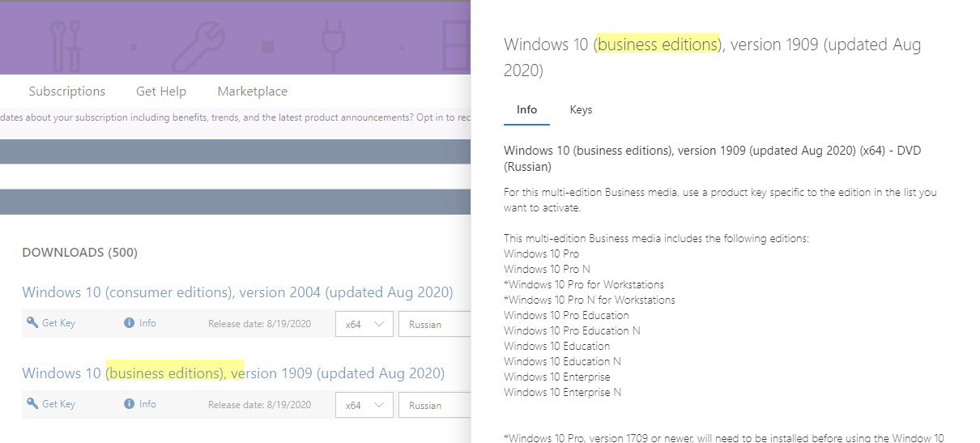Select 'Windows 10 Pro N for Workstations' line
980x443 pixels.
point(590,300)
